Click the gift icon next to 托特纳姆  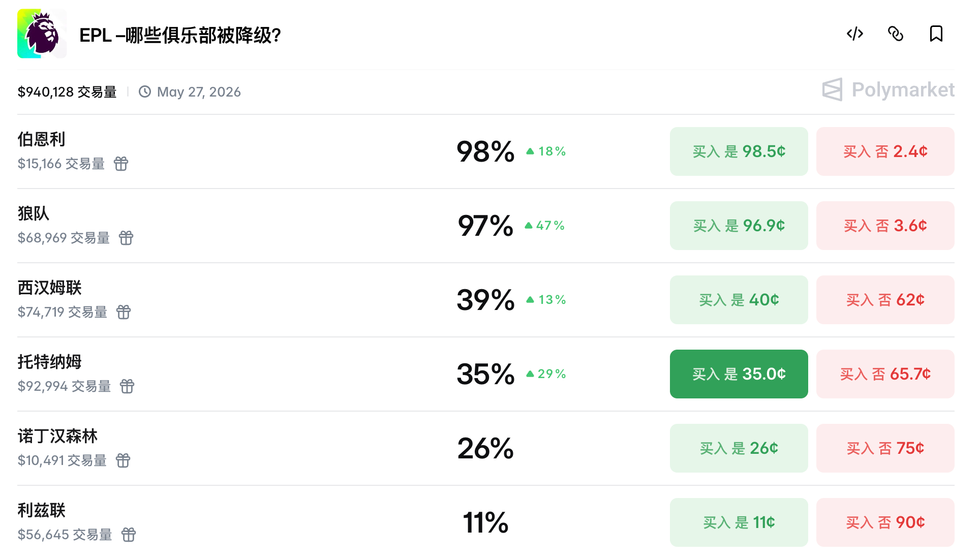[128, 386]
